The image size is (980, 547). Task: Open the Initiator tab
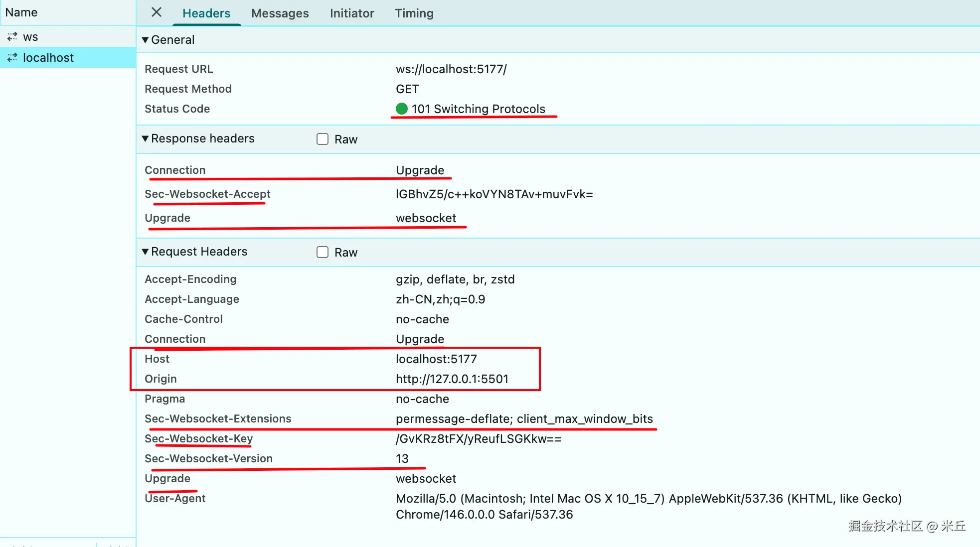tap(351, 13)
